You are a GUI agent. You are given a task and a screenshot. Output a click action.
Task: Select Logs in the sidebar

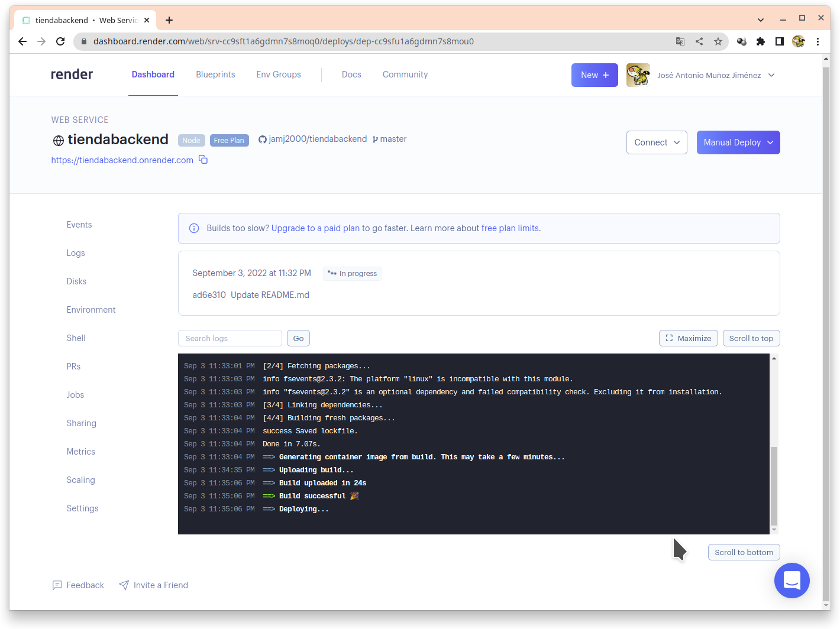(76, 253)
